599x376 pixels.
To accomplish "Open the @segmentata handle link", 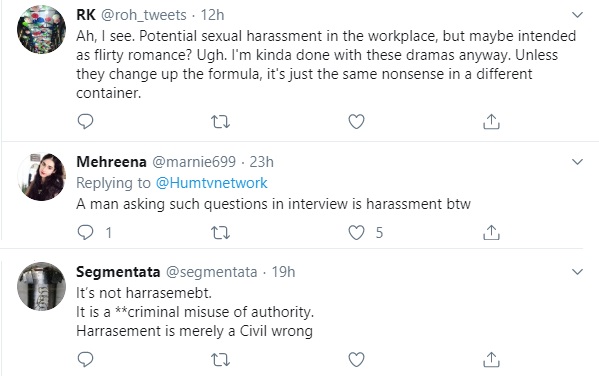I will click(x=211, y=272).
